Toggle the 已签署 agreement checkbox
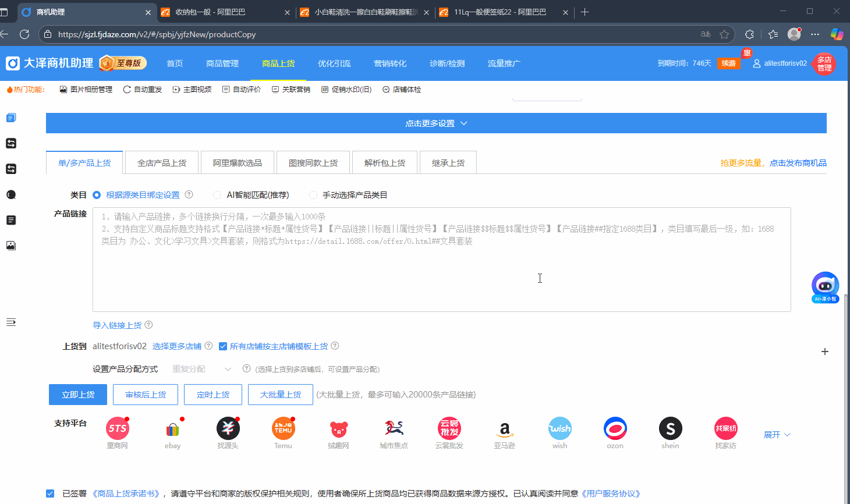 pos(50,494)
